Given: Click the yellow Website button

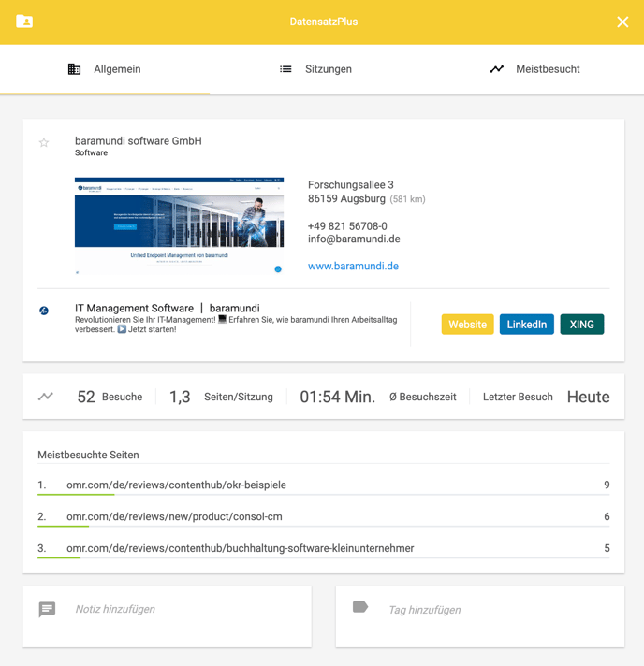Looking at the screenshot, I should [467, 325].
